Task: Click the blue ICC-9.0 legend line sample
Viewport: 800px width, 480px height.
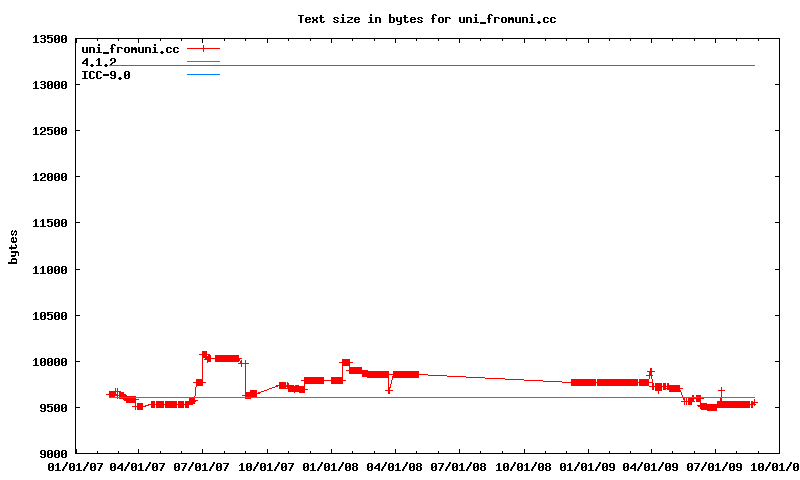Action: click(203, 75)
